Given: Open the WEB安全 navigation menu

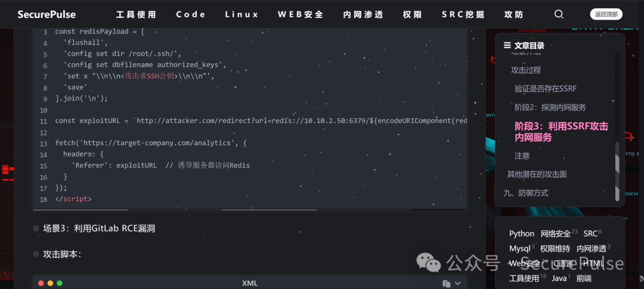Looking at the screenshot, I should 301,15.
